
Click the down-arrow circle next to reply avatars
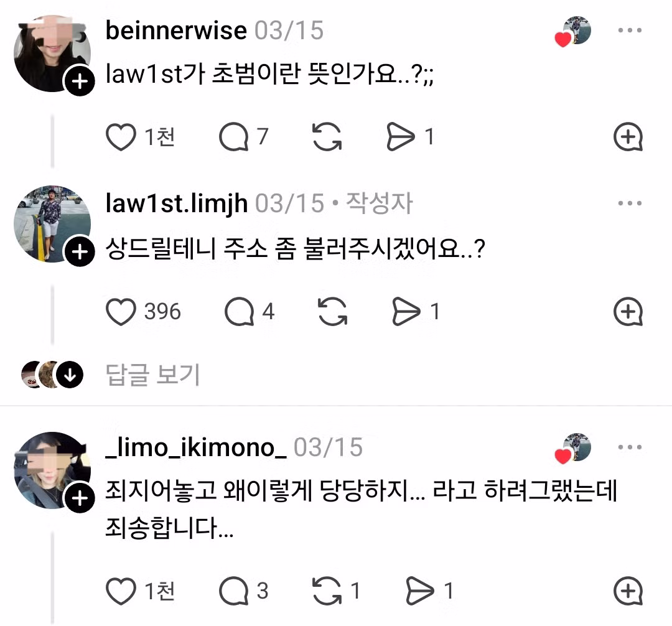pos(70,374)
